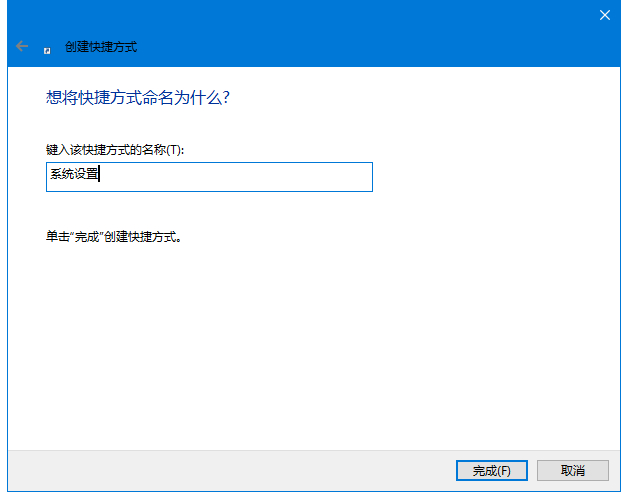Click the (T) hint in the name label
Screen dimensions: 628x499
176,150
